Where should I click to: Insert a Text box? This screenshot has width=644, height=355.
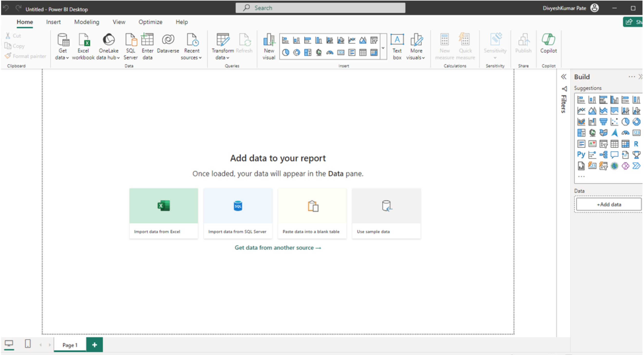click(x=397, y=47)
